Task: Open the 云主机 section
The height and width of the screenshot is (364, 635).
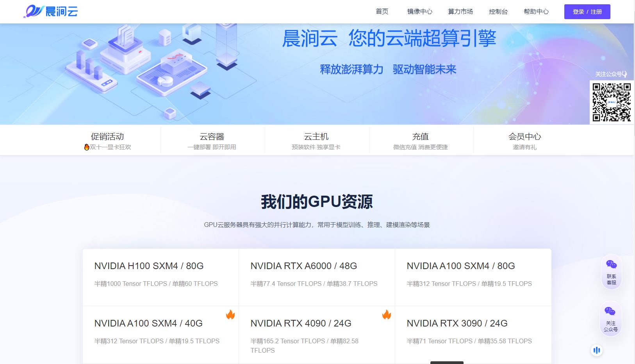Action: click(316, 140)
